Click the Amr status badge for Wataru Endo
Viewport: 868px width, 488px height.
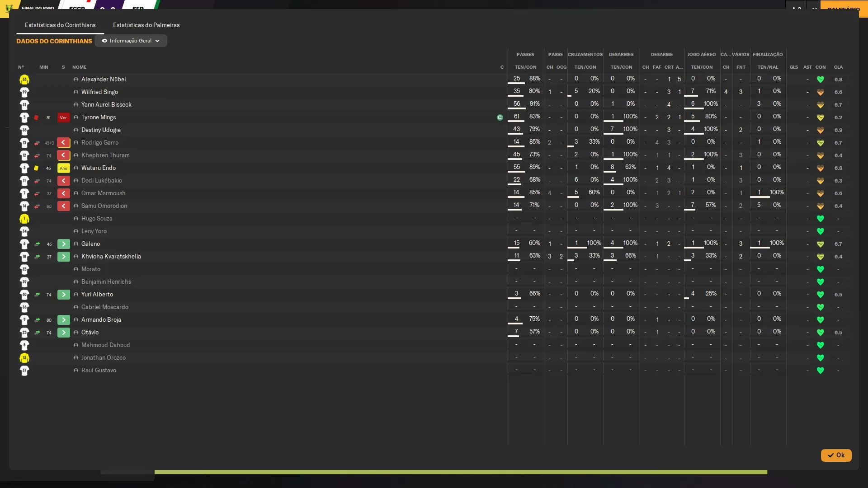pos(63,168)
